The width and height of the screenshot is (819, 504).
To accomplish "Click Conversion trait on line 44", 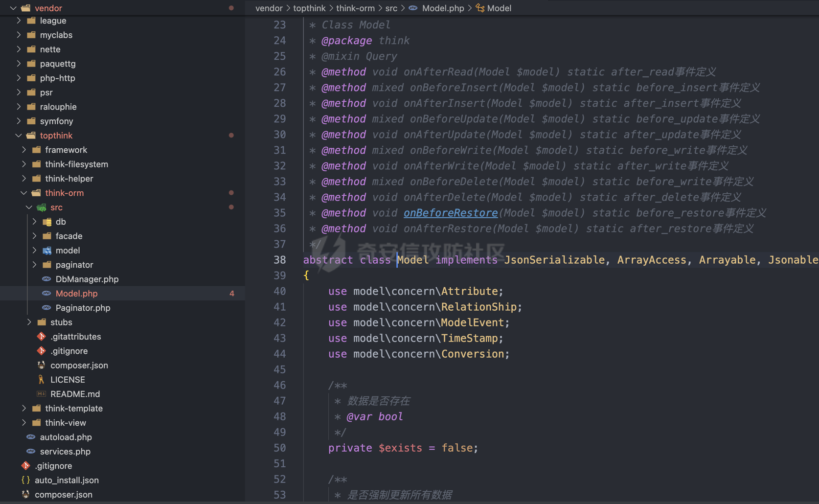I will tap(472, 354).
